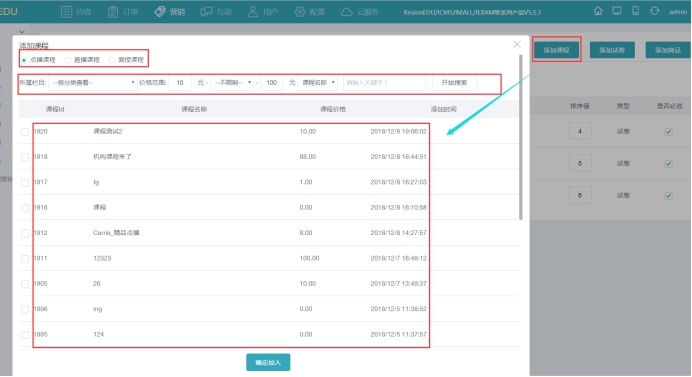Click course name Carrie_ in row 1912
Image resolution: width=692 pixels, height=377 pixels.
[x=116, y=233]
